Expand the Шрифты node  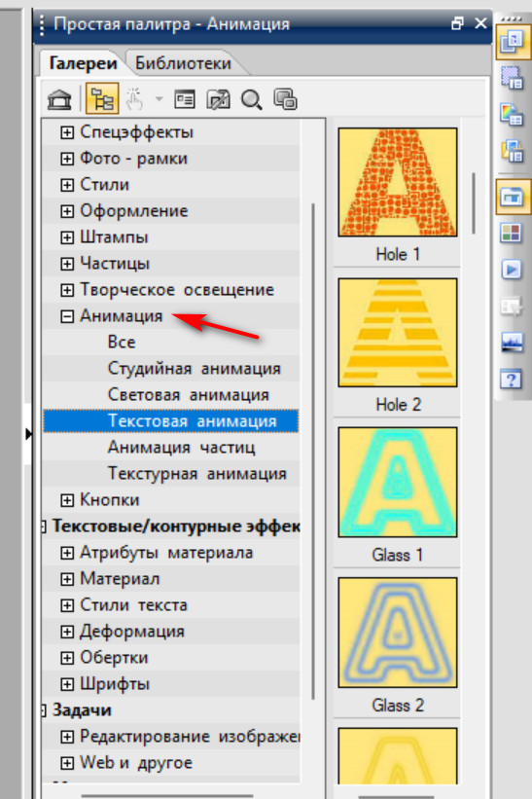point(67,684)
